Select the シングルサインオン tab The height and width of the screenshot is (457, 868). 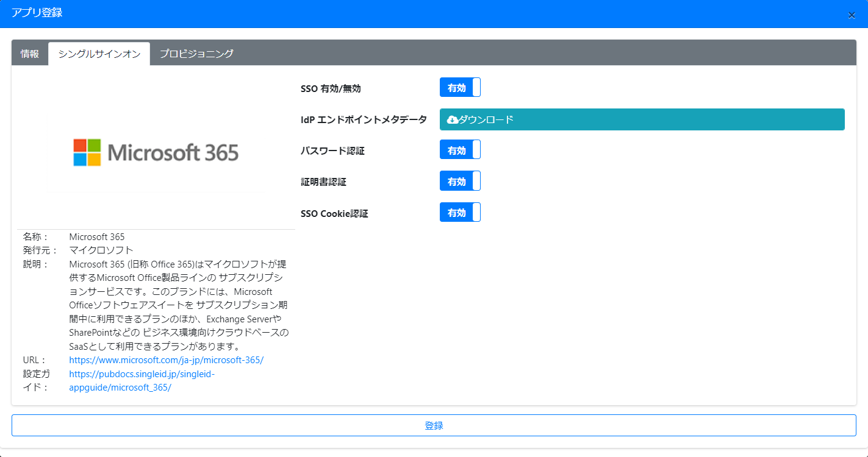[99, 54]
